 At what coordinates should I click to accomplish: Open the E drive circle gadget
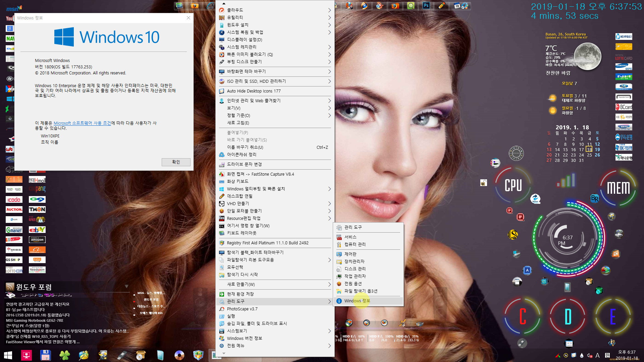(x=613, y=316)
